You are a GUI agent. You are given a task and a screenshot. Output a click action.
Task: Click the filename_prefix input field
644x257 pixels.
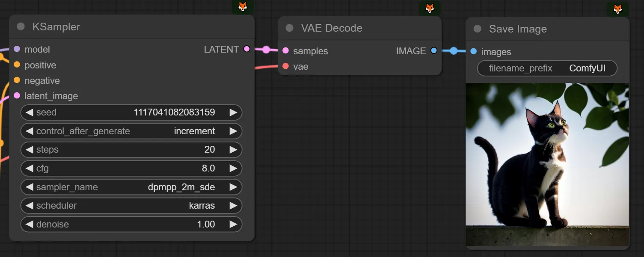547,68
